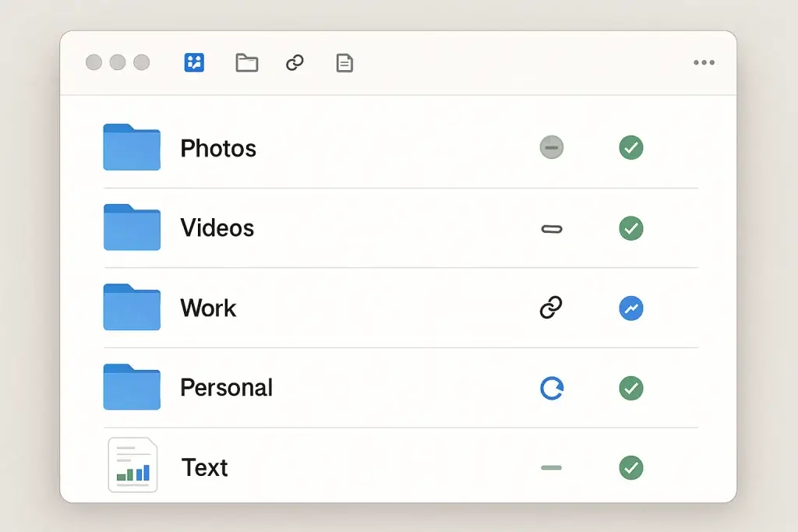Open the Videos folder icon

coord(132,227)
